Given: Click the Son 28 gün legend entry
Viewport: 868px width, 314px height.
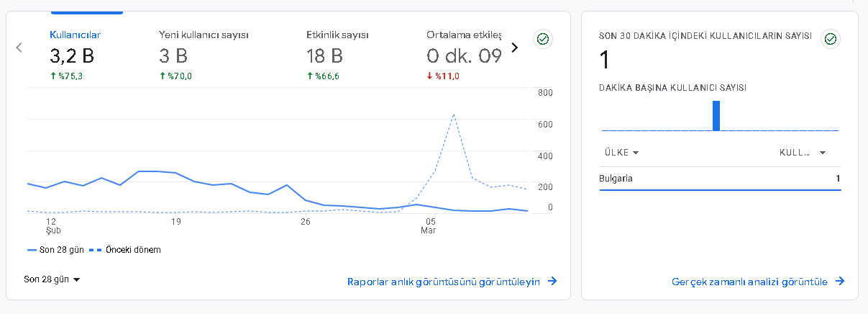Looking at the screenshot, I should click(x=55, y=250).
